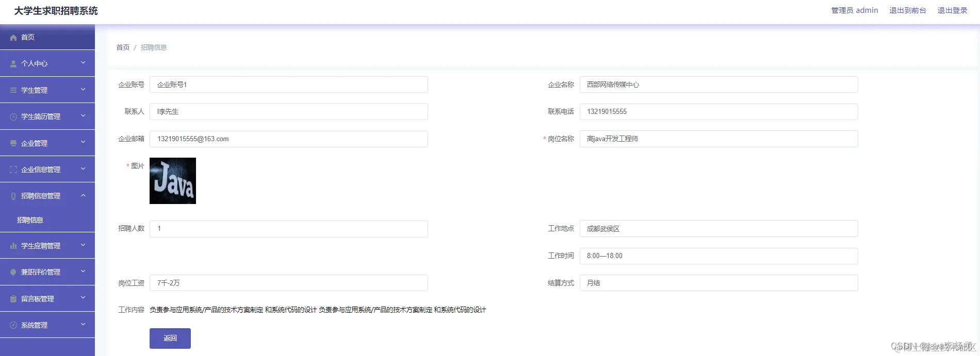Click 招聘信息 in the breadcrumb
Image resolution: width=980 pixels, height=356 pixels.
[154, 47]
